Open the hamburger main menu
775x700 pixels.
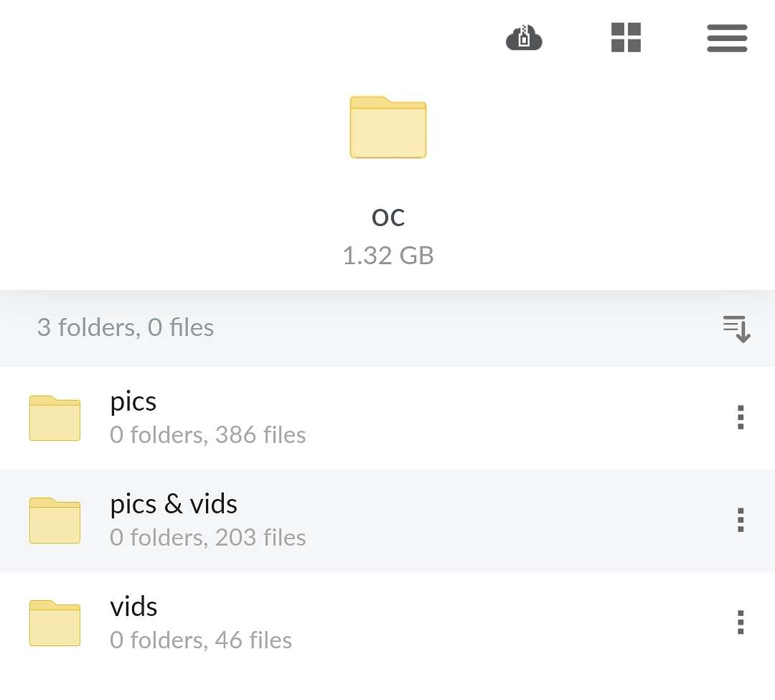click(727, 38)
